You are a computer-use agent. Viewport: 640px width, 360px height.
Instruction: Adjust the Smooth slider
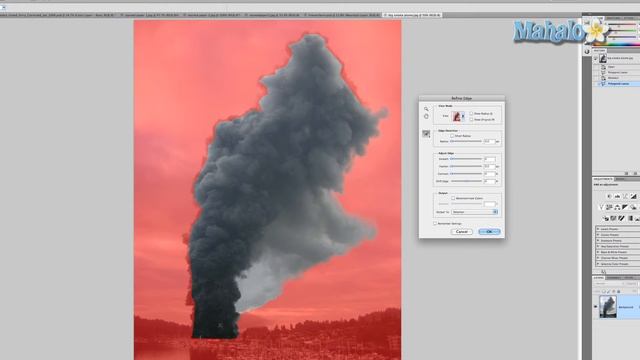point(466,159)
